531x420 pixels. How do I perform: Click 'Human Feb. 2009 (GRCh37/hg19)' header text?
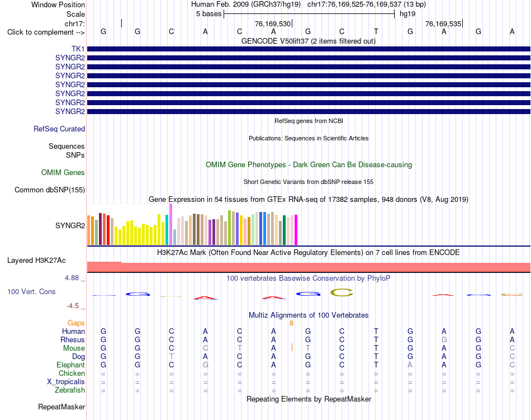click(x=246, y=4)
